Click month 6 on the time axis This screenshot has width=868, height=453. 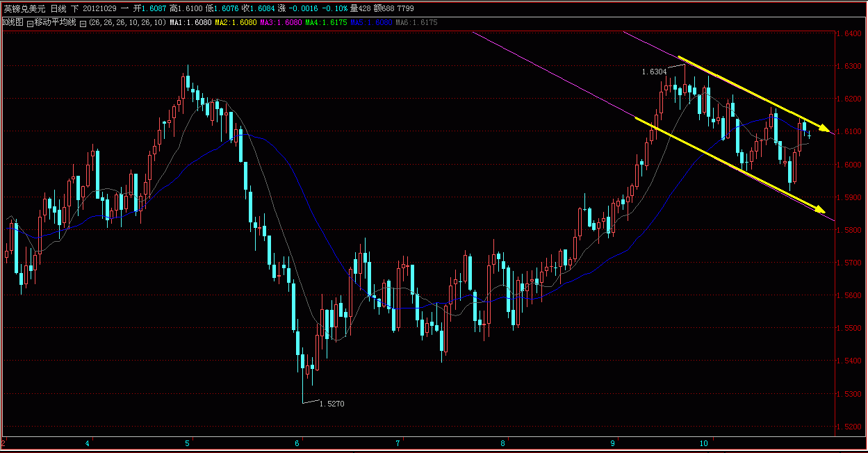tap(297, 443)
